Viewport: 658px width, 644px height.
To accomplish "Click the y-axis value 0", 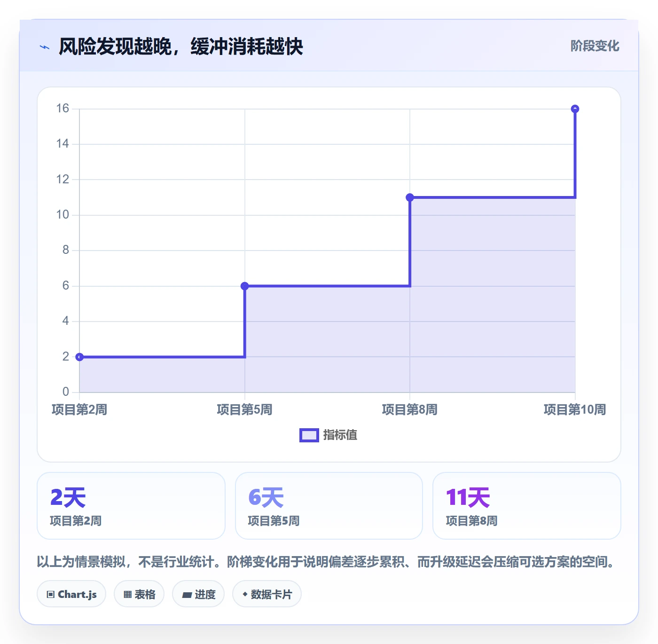I will point(66,392).
